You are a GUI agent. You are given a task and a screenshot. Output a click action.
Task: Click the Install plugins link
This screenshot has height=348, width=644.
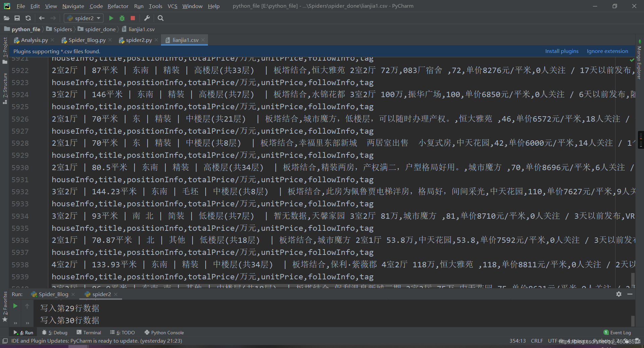[561, 51]
